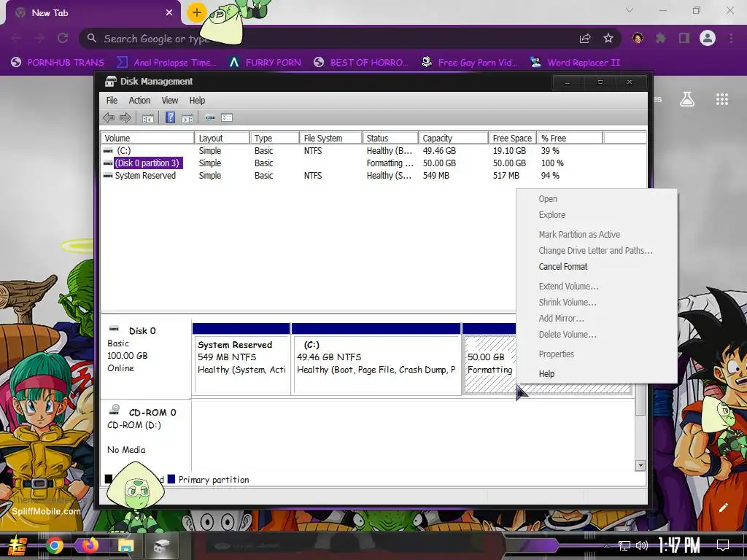Open the File menu in Disk Management
Viewport: 747px width, 560px height.
pos(112,101)
